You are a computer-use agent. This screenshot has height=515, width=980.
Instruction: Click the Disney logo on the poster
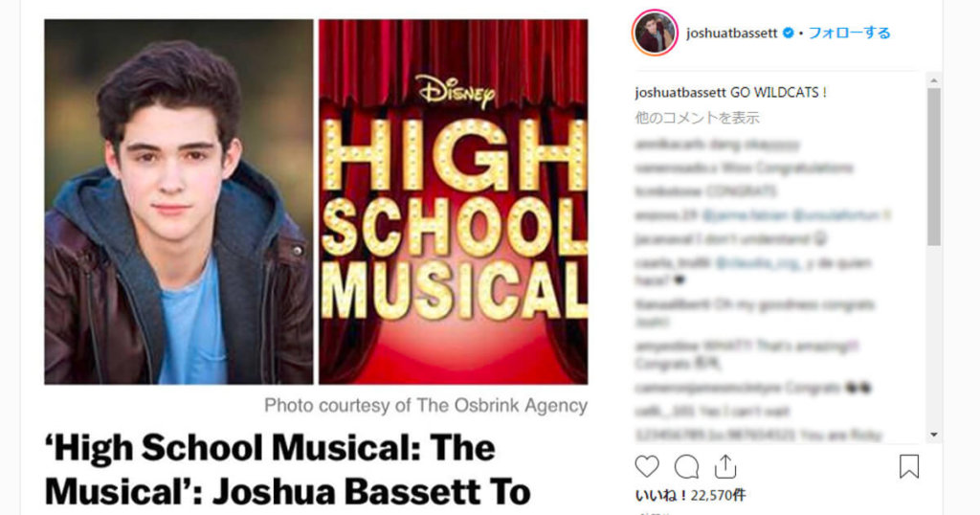coord(455,91)
